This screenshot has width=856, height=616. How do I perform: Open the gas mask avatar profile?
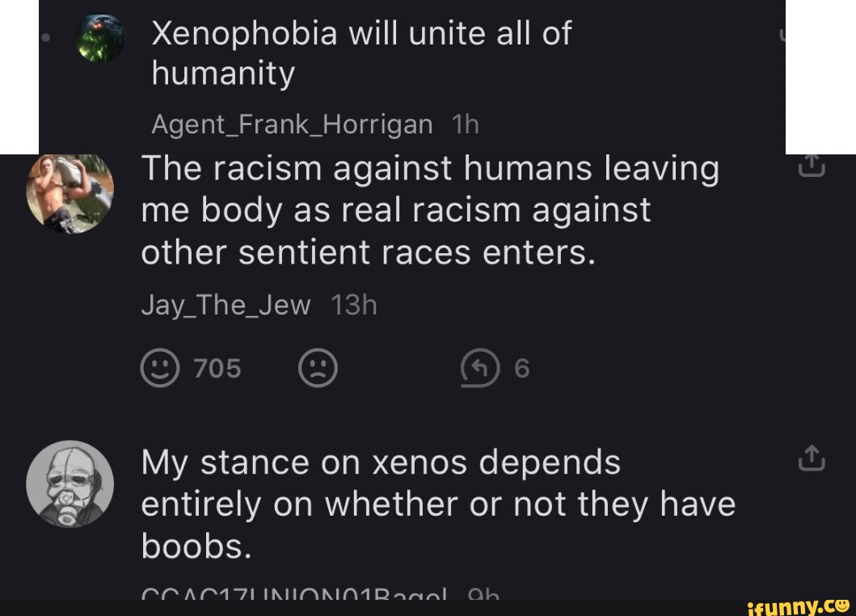(x=70, y=483)
